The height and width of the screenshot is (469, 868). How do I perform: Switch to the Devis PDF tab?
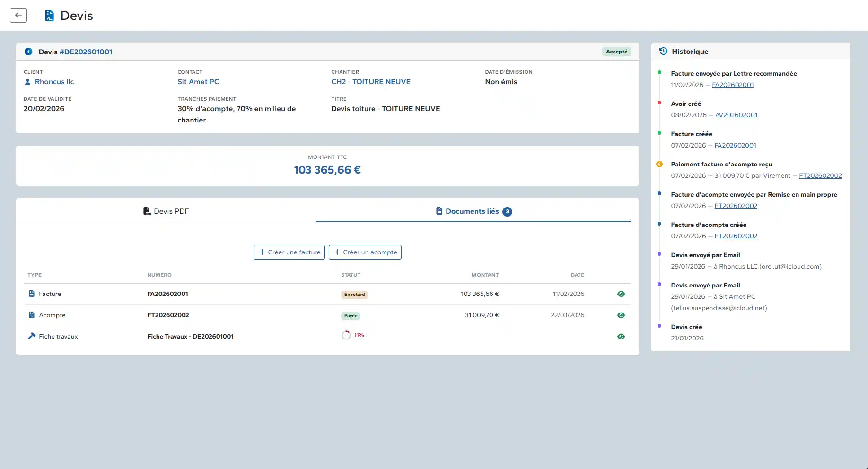[x=166, y=211]
